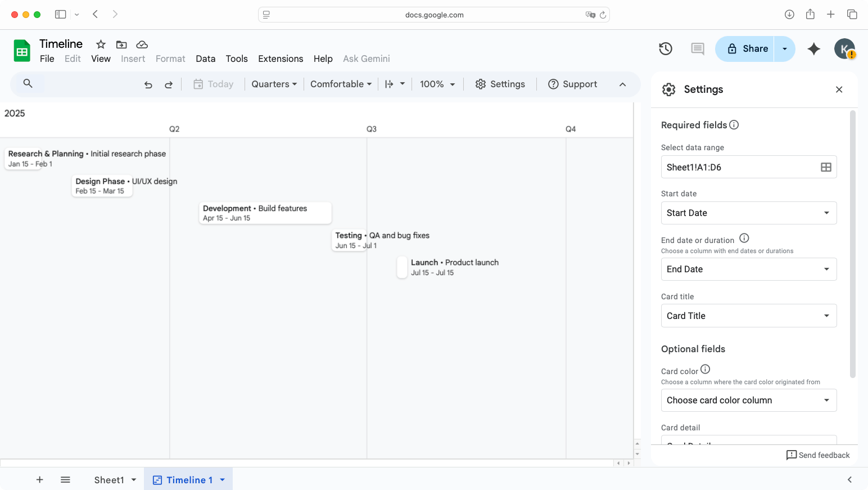
Task: Click the Send feedback link
Action: click(818, 455)
